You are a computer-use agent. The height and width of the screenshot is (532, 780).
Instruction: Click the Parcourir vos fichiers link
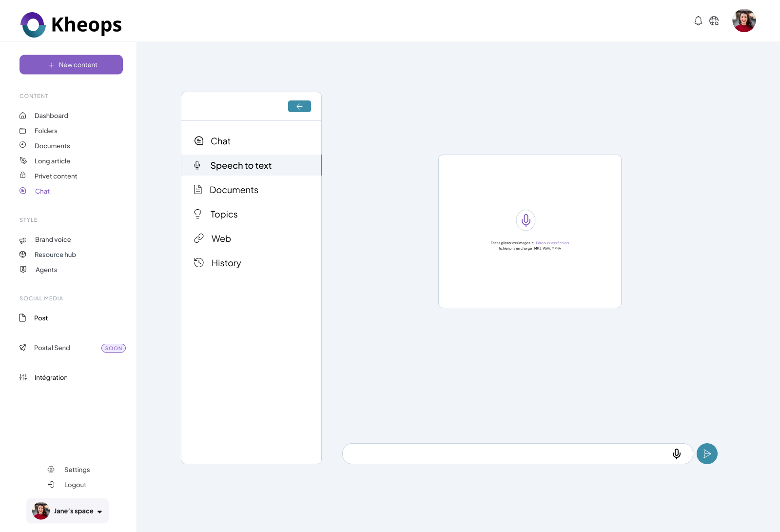[x=552, y=243]
